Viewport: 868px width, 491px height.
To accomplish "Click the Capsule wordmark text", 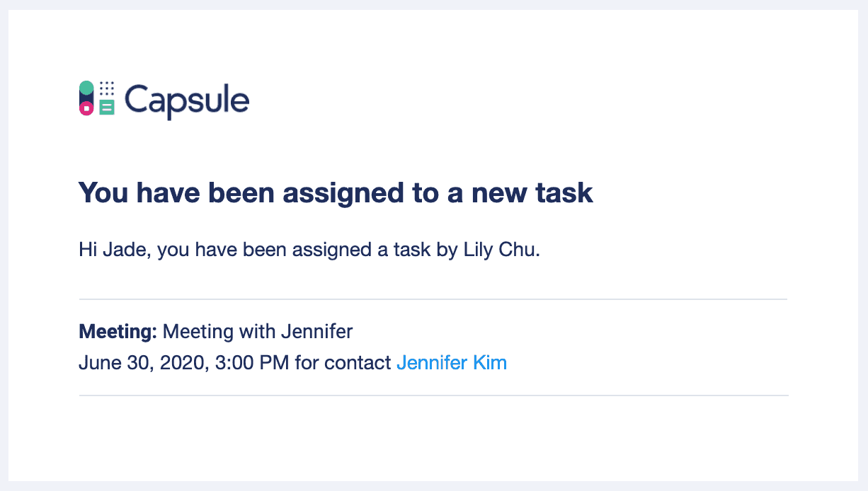I will [x=187, y=101].
